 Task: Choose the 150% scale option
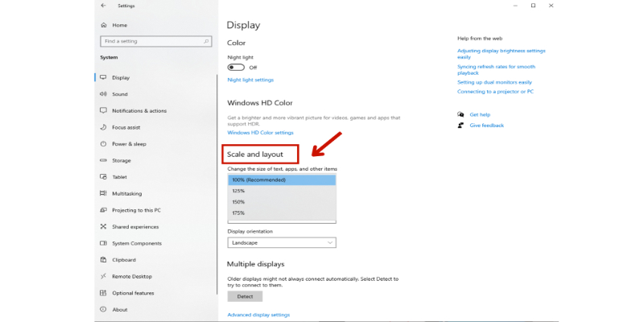(282, 202)
